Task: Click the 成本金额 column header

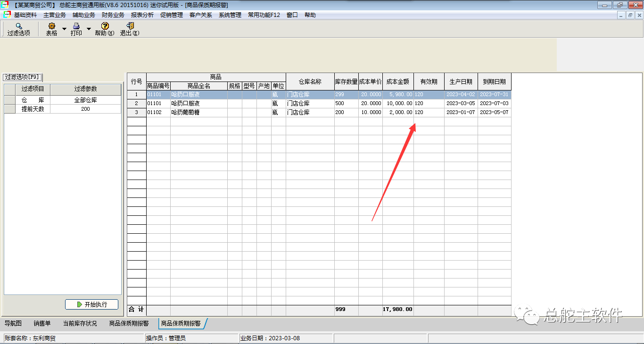Action: tap(398, 82)
